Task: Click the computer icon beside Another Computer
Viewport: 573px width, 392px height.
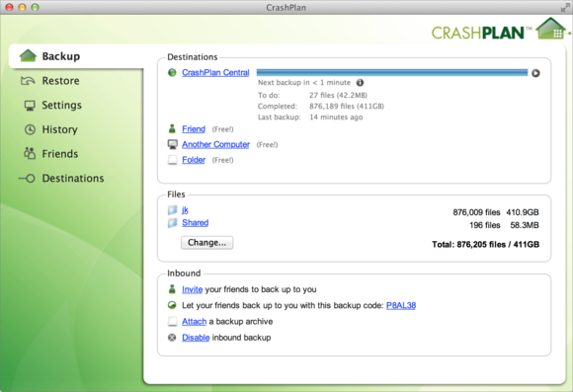Action: coord(173,144)
